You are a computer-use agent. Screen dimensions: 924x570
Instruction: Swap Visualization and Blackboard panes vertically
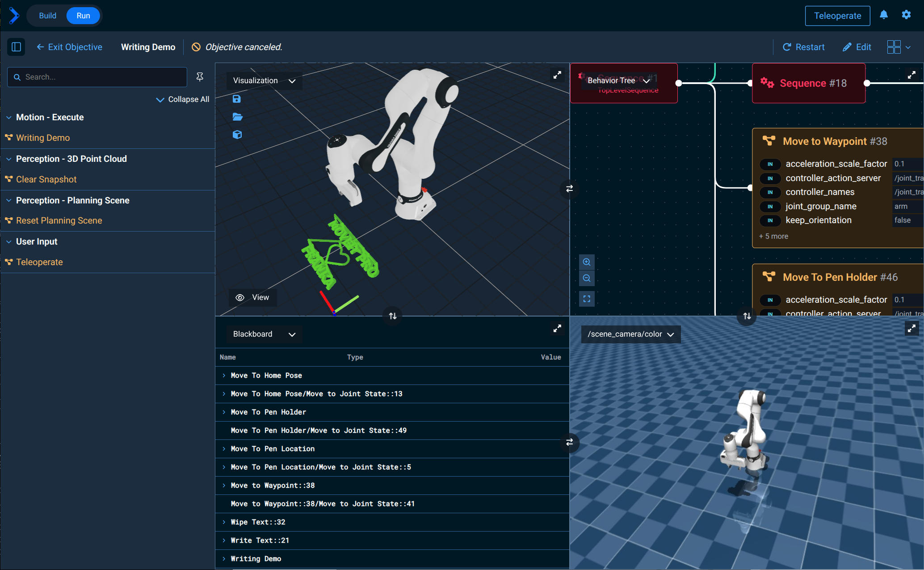[x=393, y=316]
